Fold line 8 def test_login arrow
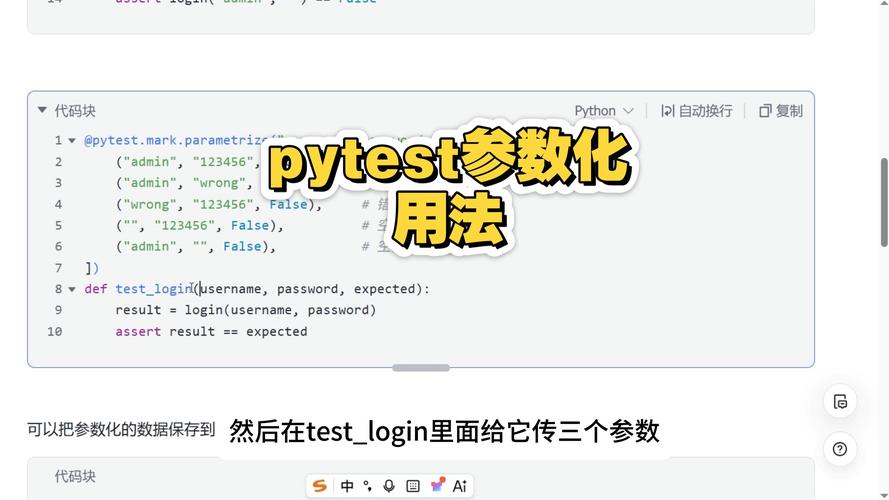889x500 pixels. tap(72, 289)
